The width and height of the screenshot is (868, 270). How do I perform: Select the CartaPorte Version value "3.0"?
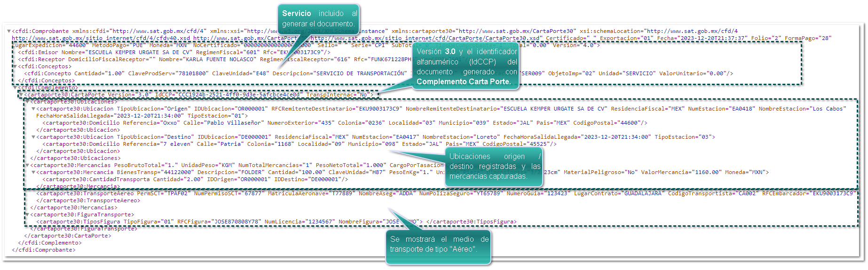143,95
